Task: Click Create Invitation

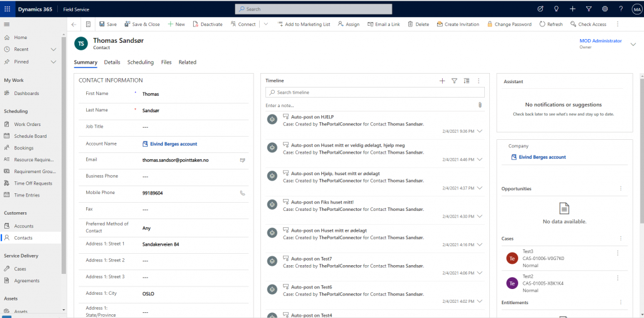Action: [458, 25]
